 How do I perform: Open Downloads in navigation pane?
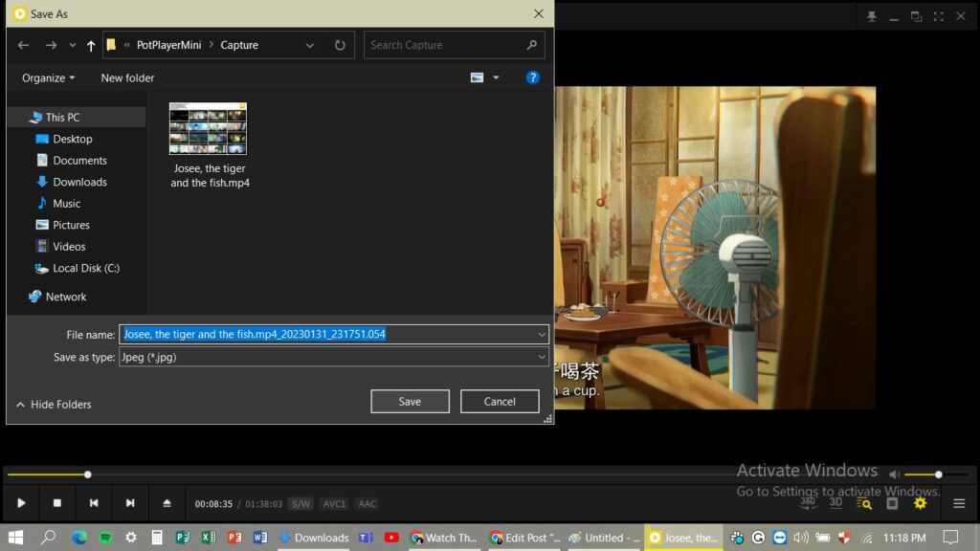[80, 182]
